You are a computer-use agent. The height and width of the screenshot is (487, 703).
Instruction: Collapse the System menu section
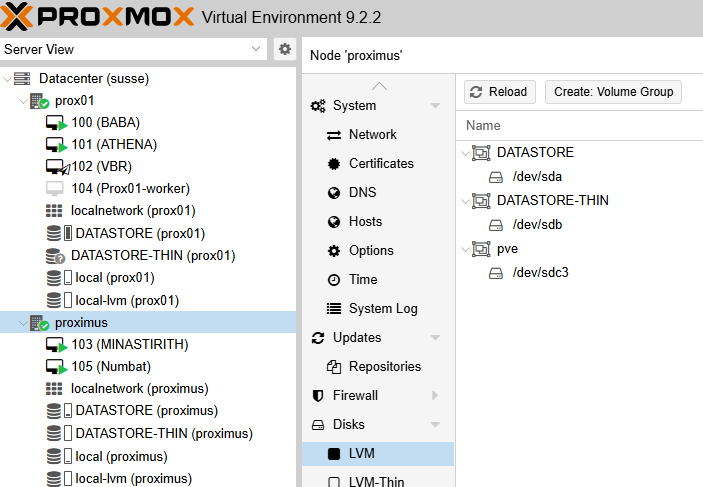tap(435, 106)
